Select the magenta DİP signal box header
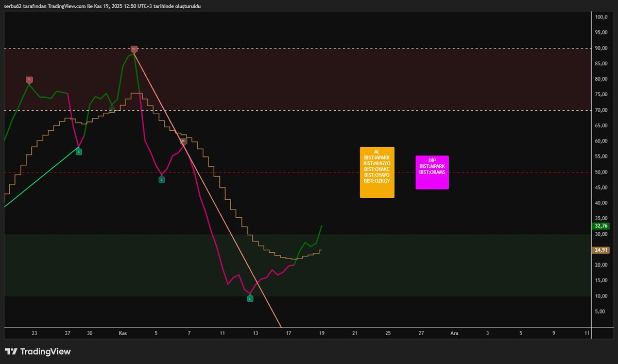Screen dimensions: 618x364 pyautogui.click(x=432, y=161)
